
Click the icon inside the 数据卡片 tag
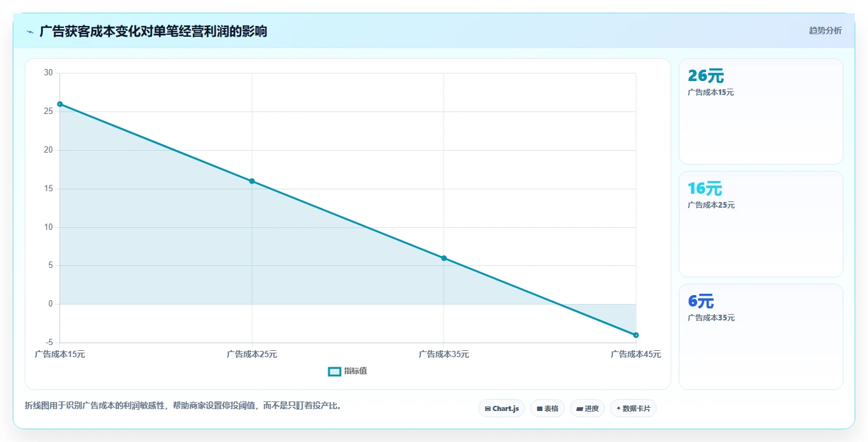[619, 408]
